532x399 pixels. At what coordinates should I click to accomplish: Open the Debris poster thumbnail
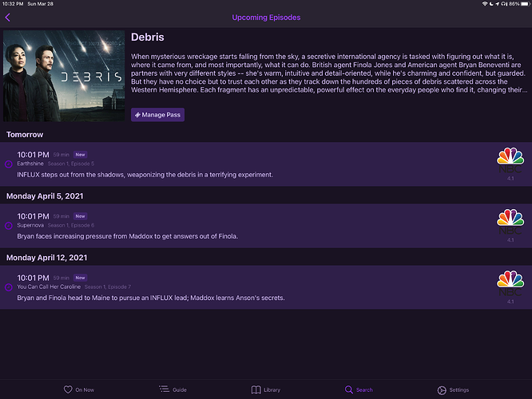tap(64, 76)
